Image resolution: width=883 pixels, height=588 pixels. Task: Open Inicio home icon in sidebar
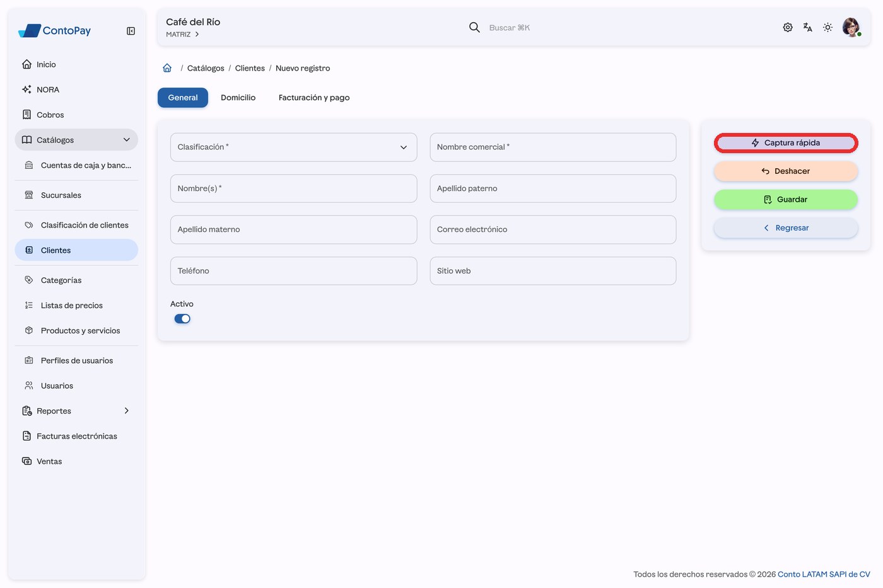click(26, 64)
